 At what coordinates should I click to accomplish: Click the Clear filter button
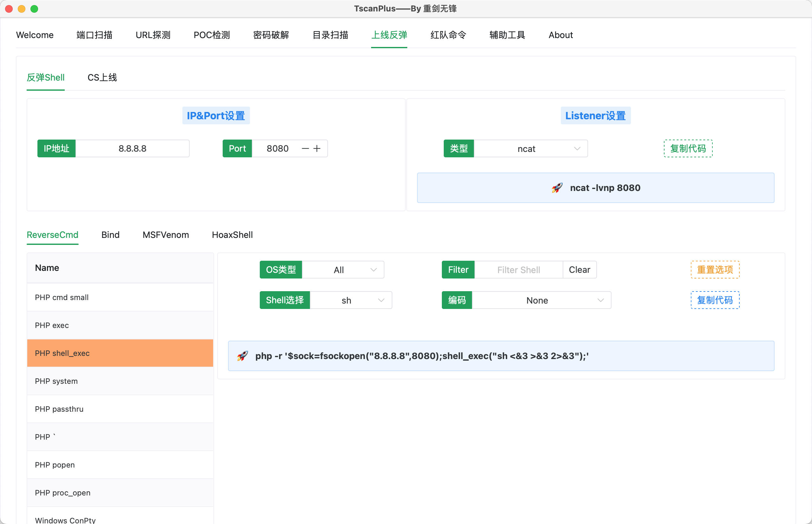(x=579, y=270)
